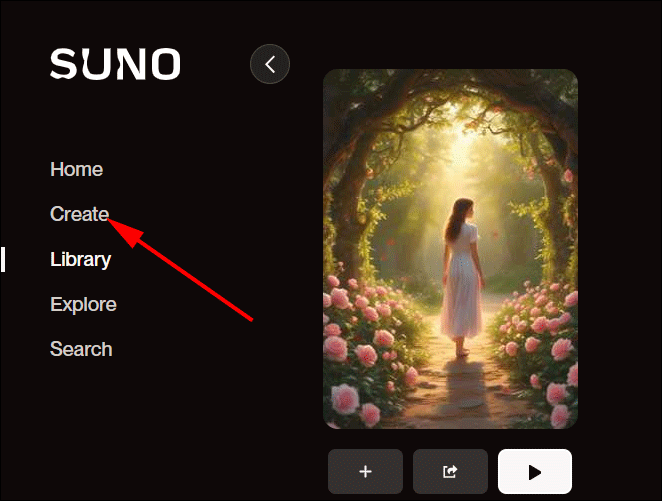
Task: Start playback with the triangle icon
Action: [x=535, y=472]
